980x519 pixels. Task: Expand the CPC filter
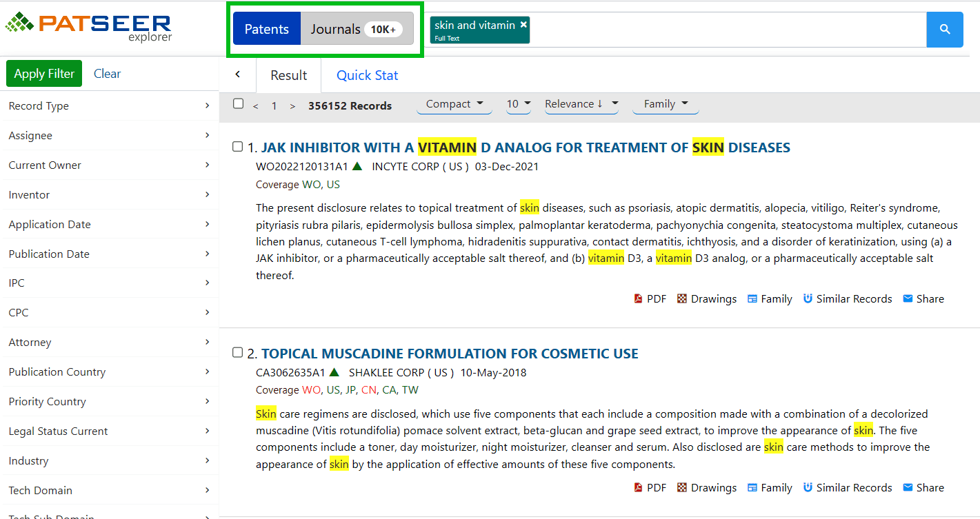(109, 313)
